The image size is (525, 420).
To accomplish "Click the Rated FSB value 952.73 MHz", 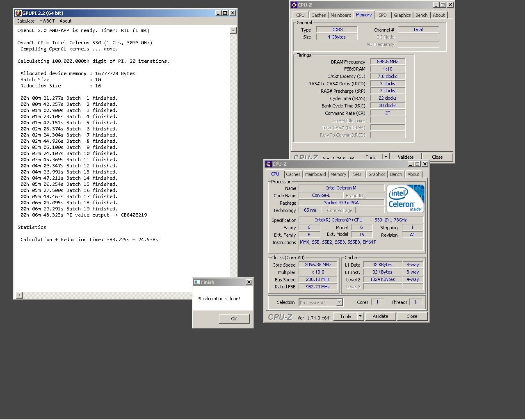I will coord(318,287).
